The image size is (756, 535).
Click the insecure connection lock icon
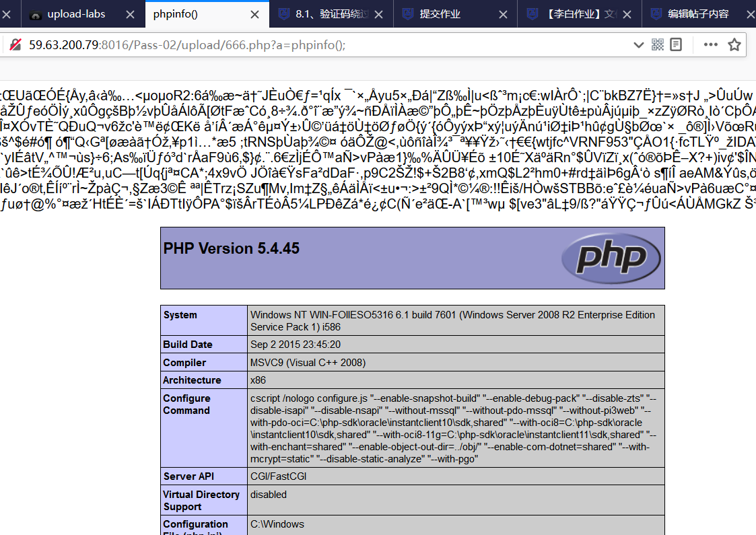(x=15, y=45)
